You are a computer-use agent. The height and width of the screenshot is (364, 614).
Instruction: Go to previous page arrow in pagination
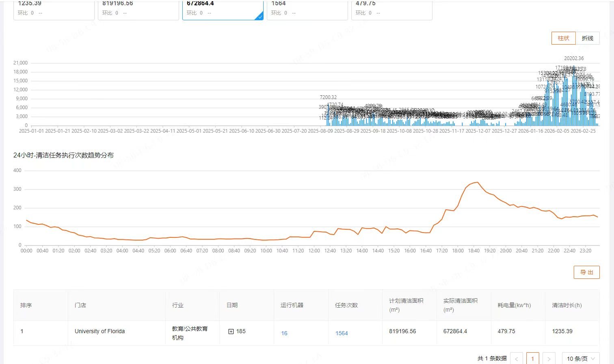(517, 359)
